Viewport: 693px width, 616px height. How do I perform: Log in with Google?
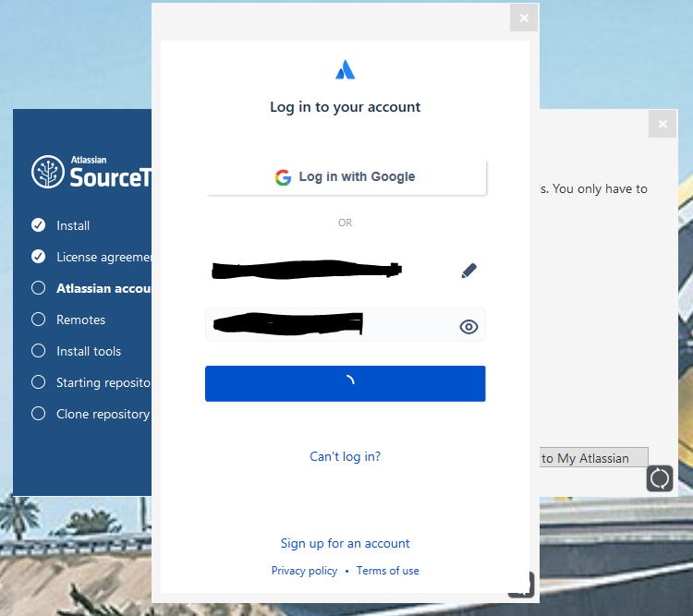point(346,176)
